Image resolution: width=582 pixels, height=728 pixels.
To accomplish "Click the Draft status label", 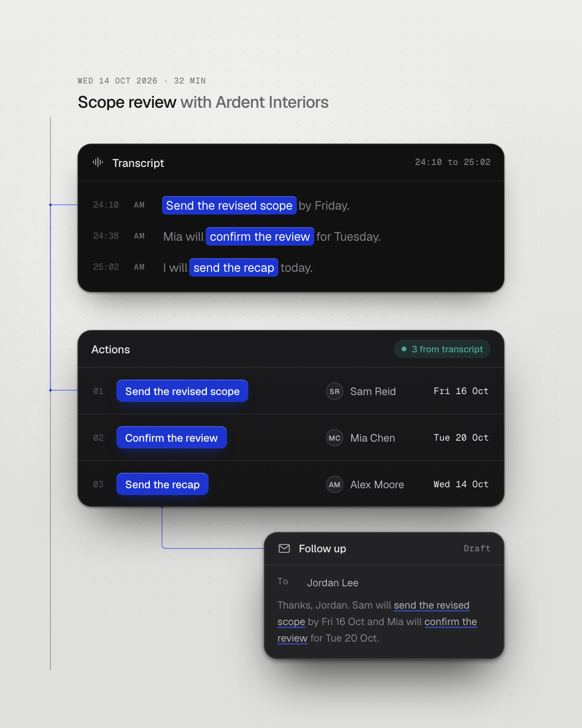I will [x=477, y=548].
